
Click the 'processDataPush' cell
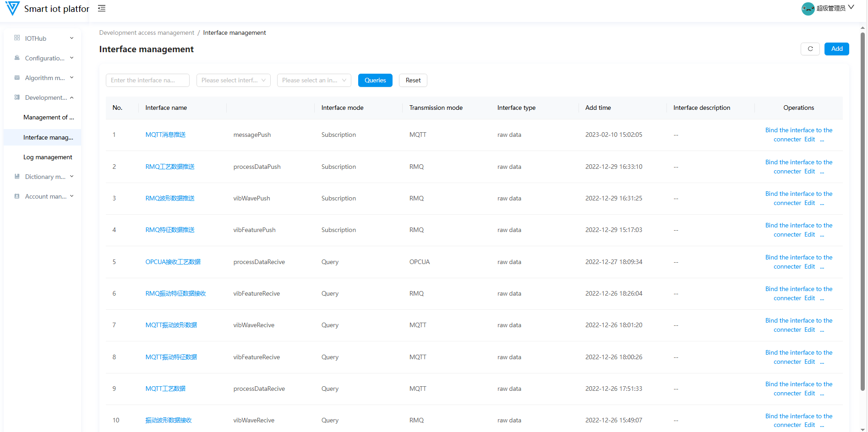coord(257,167)
